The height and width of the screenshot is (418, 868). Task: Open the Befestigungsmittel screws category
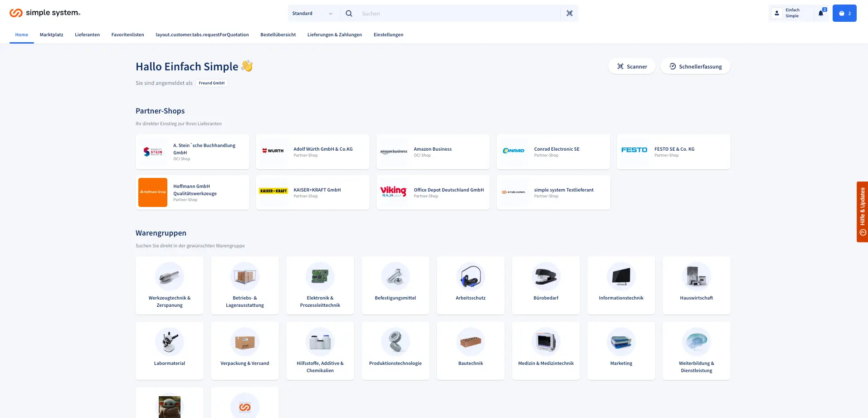(x=395, y=285)
